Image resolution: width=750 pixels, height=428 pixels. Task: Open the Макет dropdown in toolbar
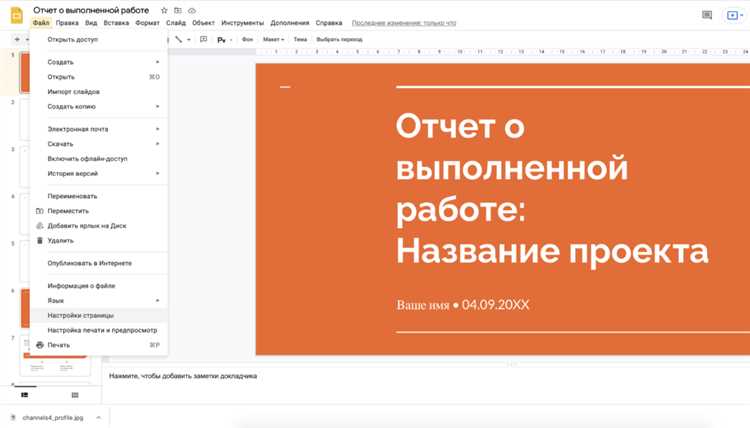(x=273, y=40)
